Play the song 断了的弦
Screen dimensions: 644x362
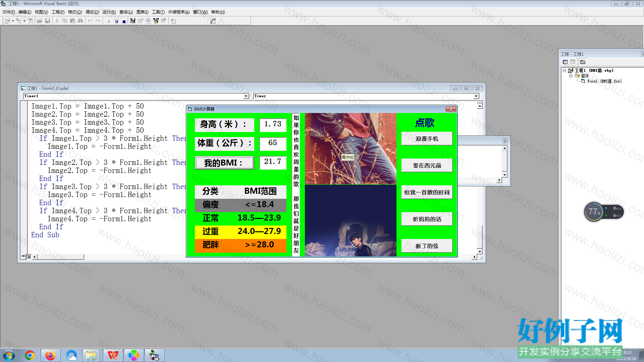(427, 246)
